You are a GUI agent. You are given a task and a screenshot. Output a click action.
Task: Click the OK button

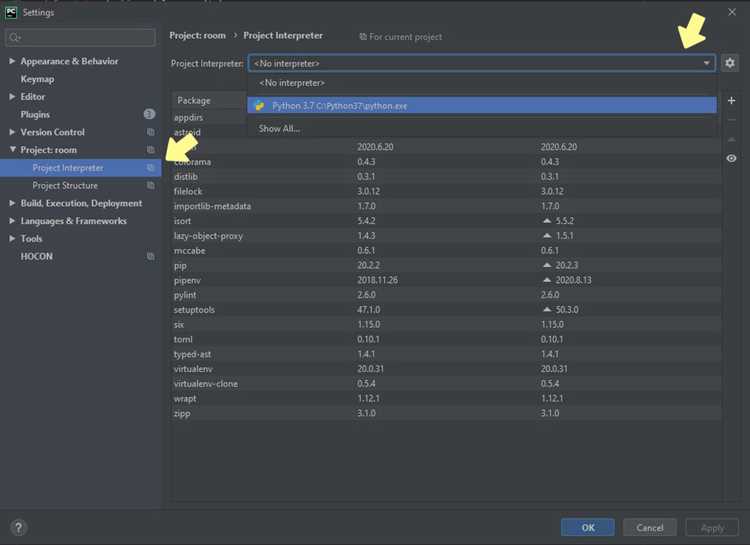coord(587,527)
